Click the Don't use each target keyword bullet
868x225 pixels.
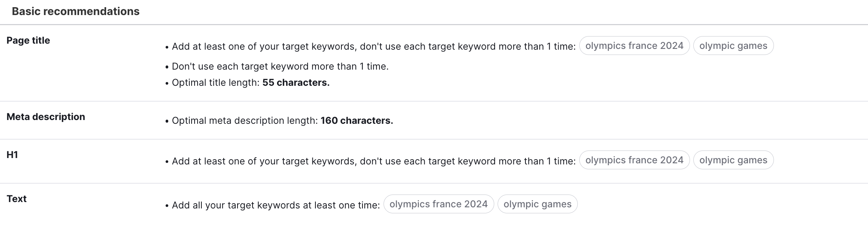click(280, 66)
